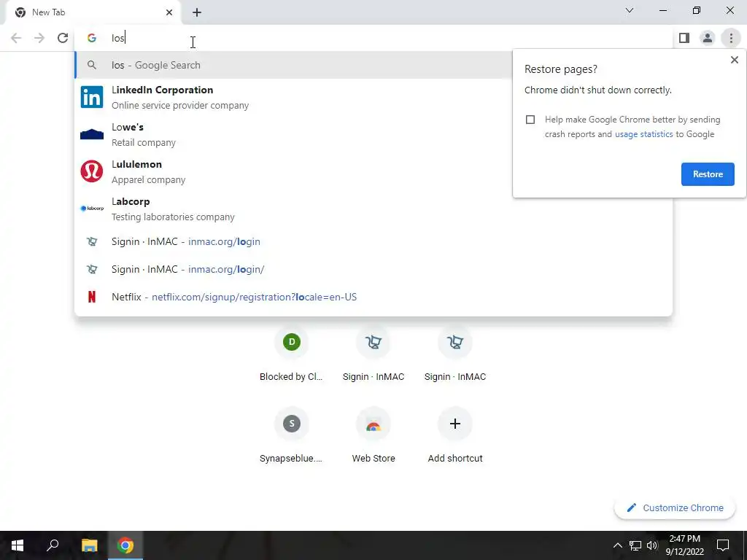Click the Google G icon in address bar
The width and height of the screenshot is (747, 560).
91,38
